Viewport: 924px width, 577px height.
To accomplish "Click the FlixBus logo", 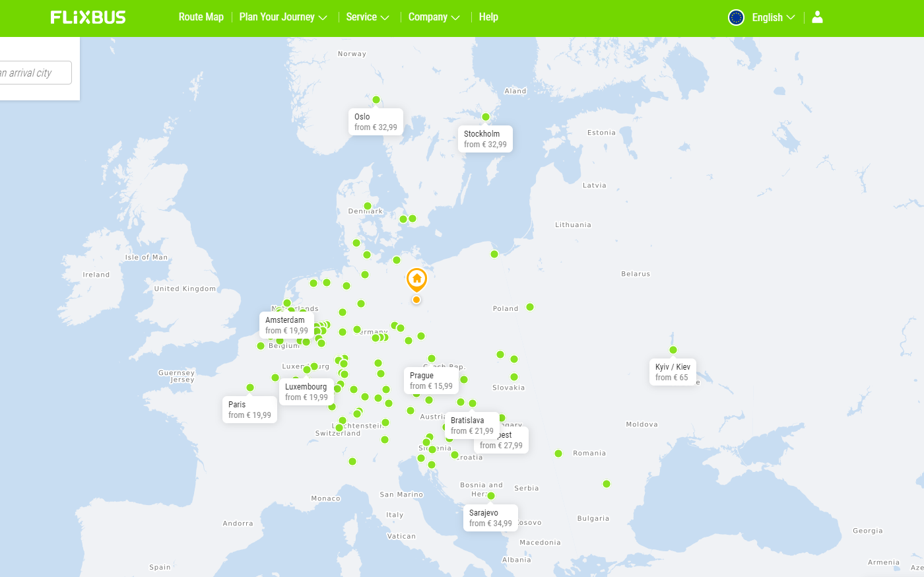I will pyautogui.click(x=88, y=17).
